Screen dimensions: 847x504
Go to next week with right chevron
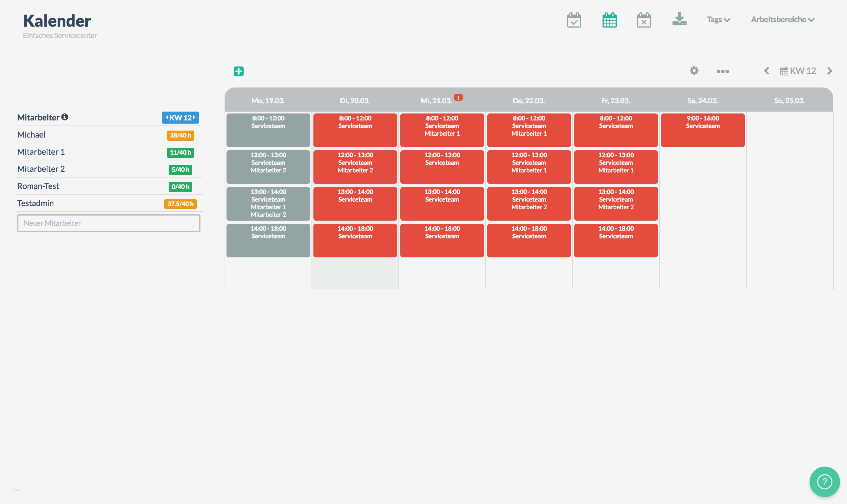(x=830, y=71)
